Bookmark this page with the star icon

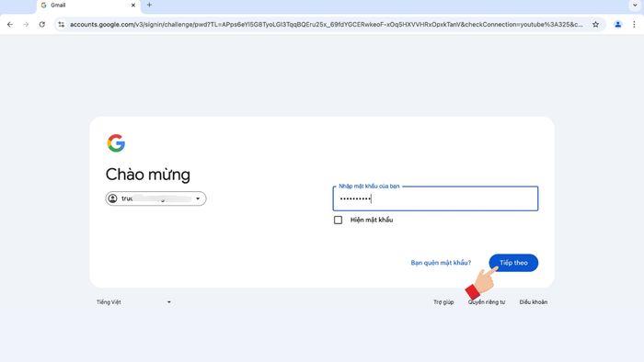(x=595, y=25)
